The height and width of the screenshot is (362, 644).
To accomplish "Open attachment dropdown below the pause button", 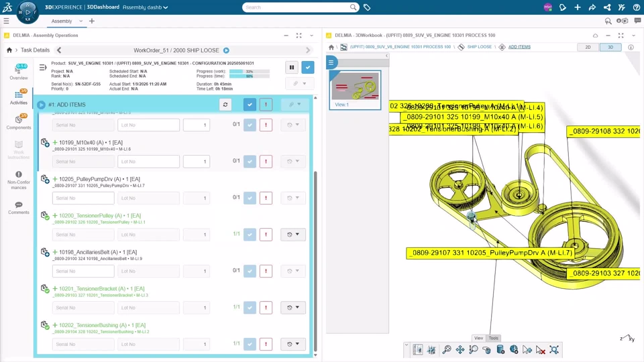I will pyautogui.click(x=299, y=84).
